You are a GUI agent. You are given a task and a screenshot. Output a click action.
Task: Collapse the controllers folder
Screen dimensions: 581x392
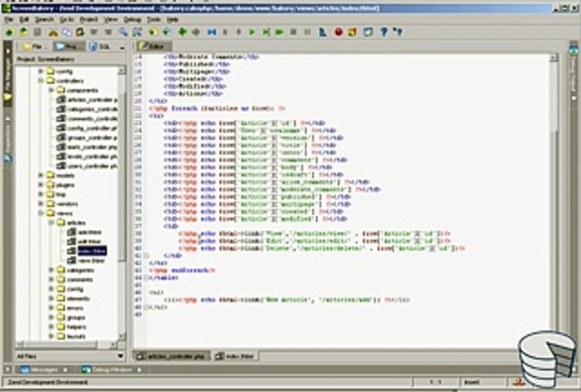[41, 81]
